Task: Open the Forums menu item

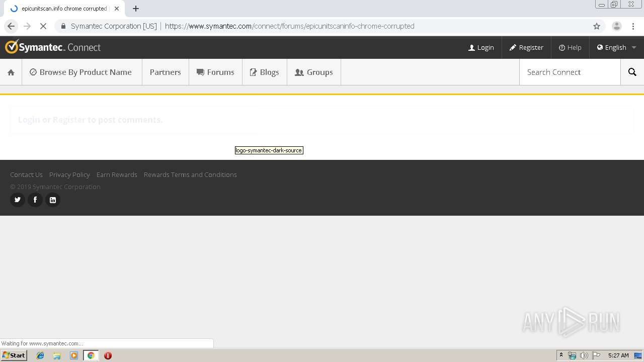Action: click(x=215, y=72)
